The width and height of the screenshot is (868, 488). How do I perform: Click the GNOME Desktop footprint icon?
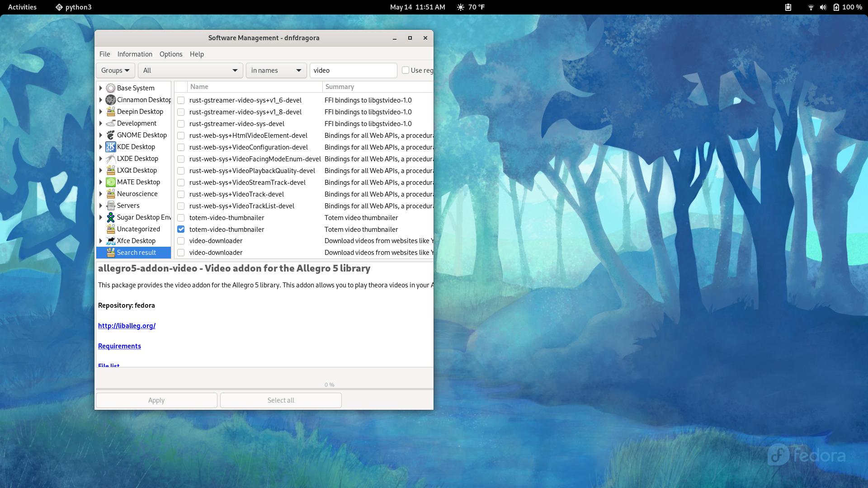[111, 135]
